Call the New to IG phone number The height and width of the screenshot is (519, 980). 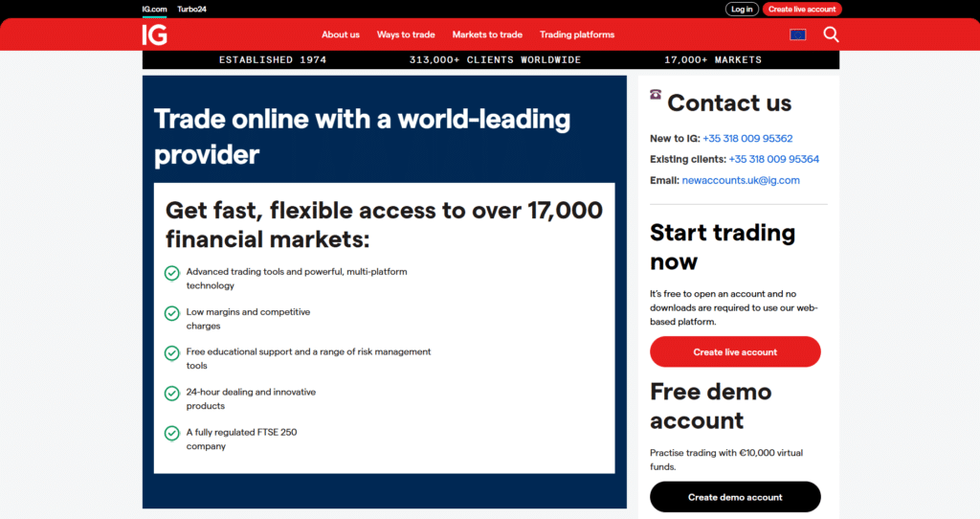(747, 138)
